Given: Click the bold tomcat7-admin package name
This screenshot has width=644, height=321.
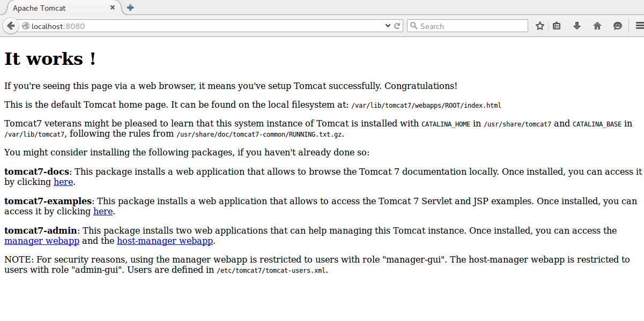Looking at the screenshot, I should pos(41,230).
